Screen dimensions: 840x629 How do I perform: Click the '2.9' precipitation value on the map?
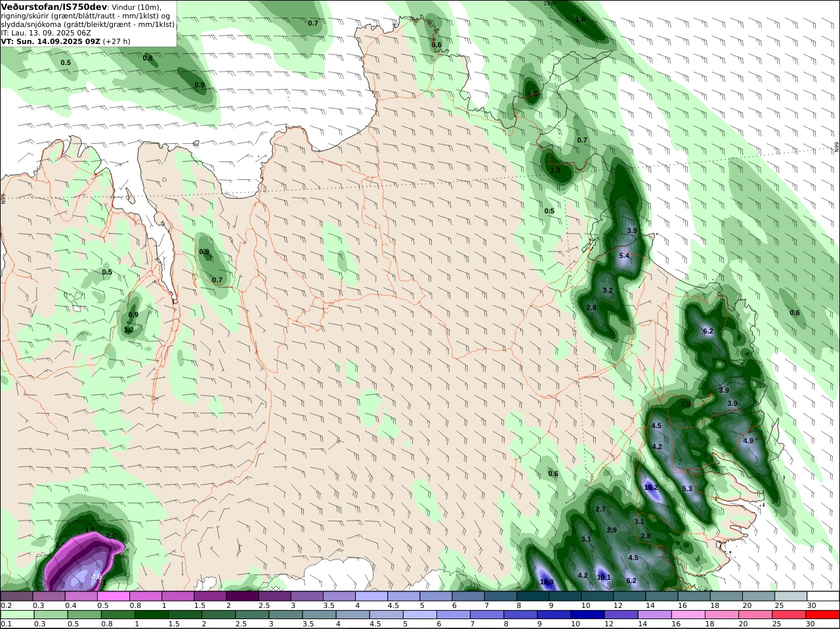coord(612,530)
